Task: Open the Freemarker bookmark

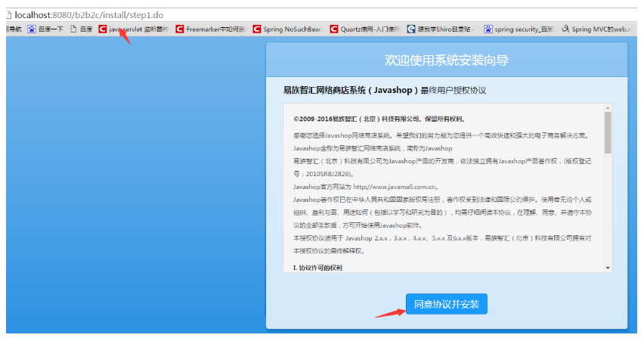Action: (x=215, y=29)
